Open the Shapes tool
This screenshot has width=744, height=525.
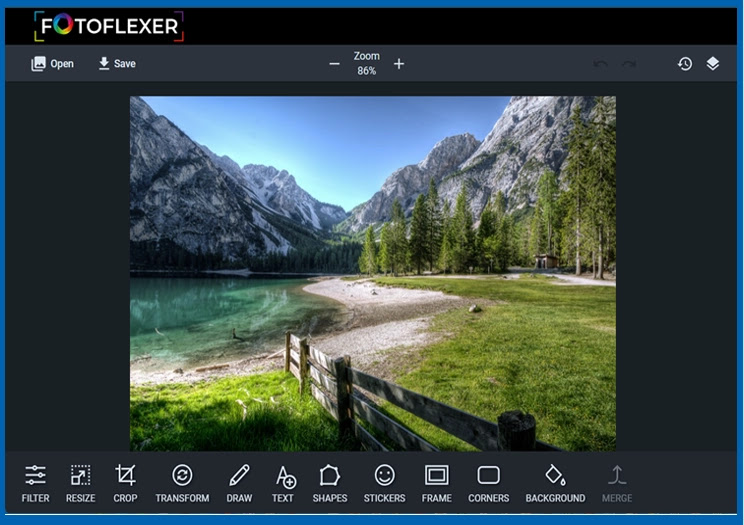[330, 483]
